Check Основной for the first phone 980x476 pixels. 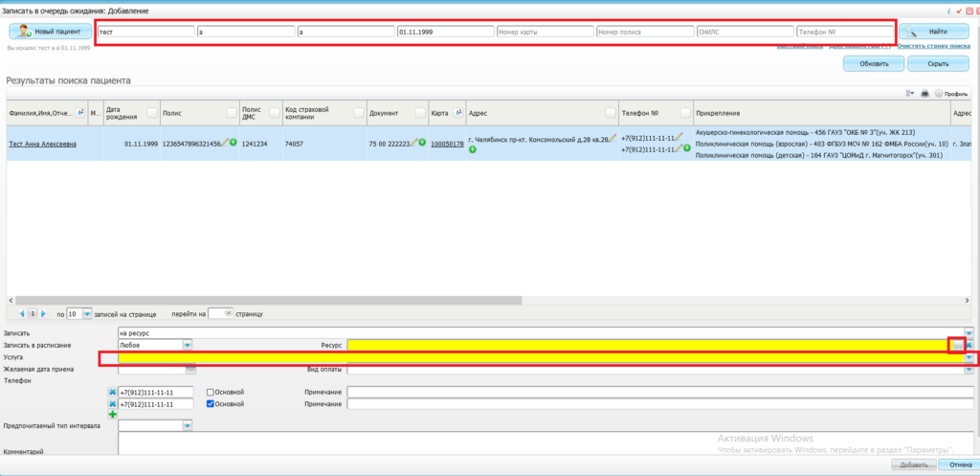211,392
